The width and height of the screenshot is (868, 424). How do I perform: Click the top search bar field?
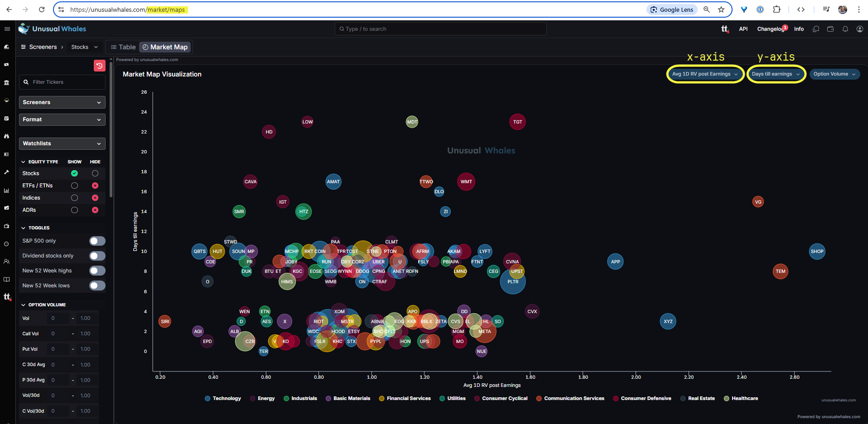pos(440,29)
